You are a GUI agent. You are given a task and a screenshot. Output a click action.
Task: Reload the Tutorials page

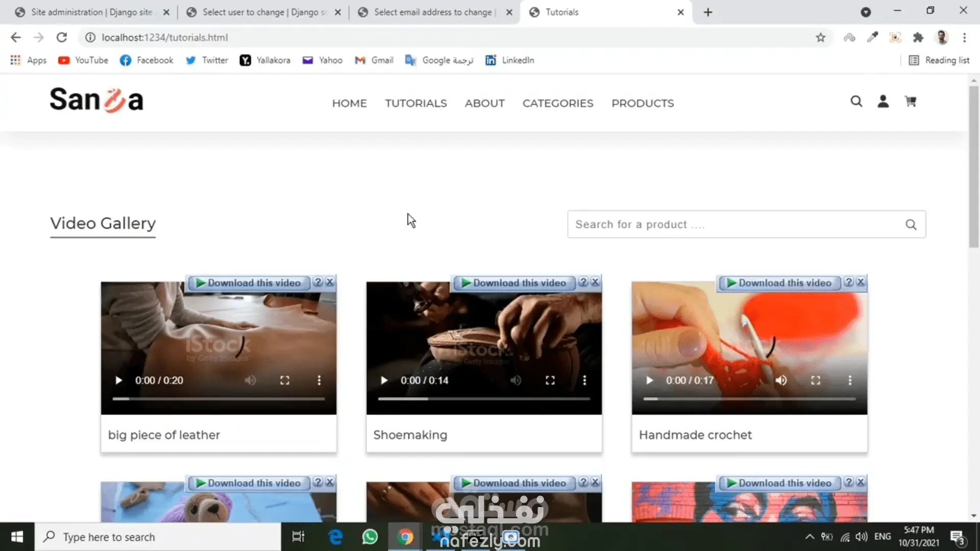pyautogui.click(x=62, y=37)
